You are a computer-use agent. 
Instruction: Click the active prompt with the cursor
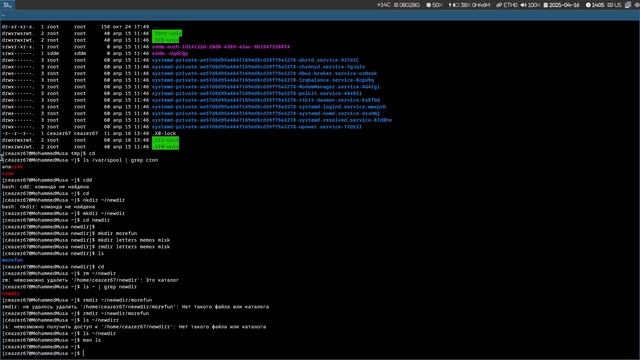43,353
